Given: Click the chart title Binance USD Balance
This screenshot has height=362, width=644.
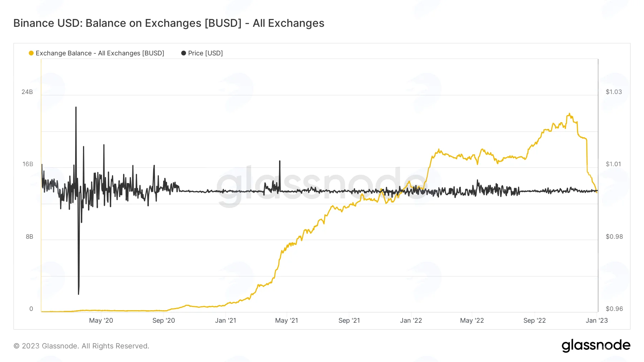Looking at the screenshot, I should [169, 23].
